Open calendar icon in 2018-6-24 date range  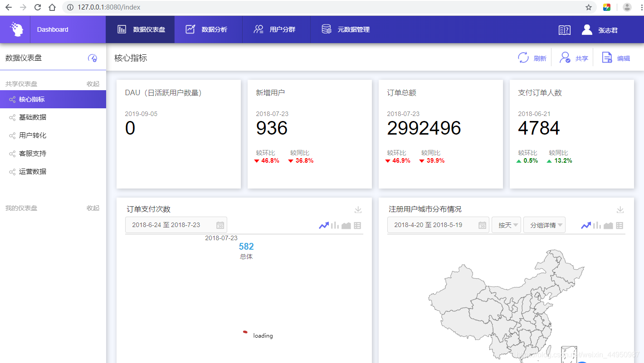(x=220, y=225)
